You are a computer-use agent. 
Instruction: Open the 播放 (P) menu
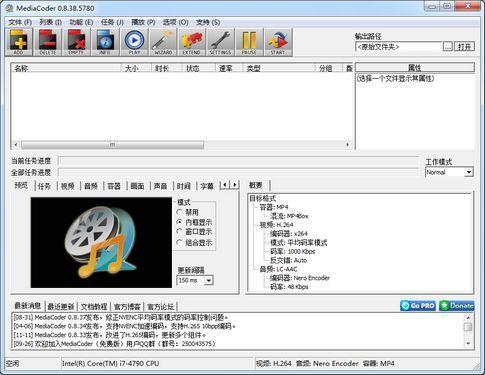click(143, 22)
